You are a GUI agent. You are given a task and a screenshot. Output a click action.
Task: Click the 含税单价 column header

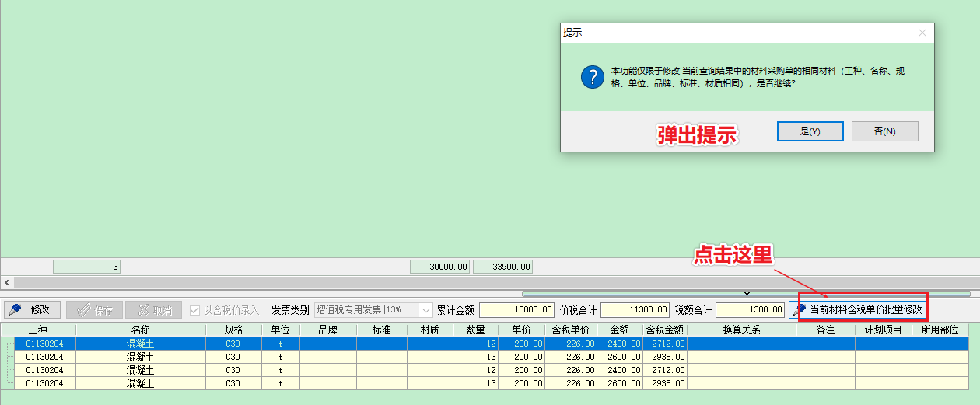[x=570, y=330]
